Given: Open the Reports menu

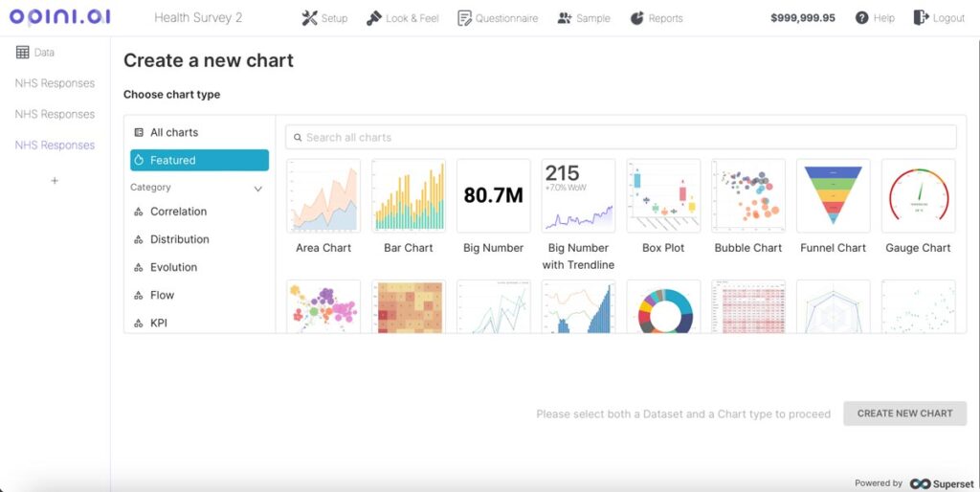Looking at the screenshot, I should [x=657, y=18].
